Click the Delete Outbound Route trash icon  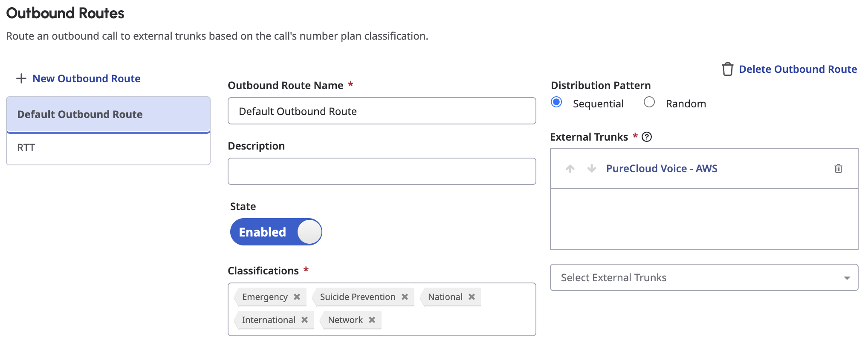pyautogui.click(x=727, y=69)
